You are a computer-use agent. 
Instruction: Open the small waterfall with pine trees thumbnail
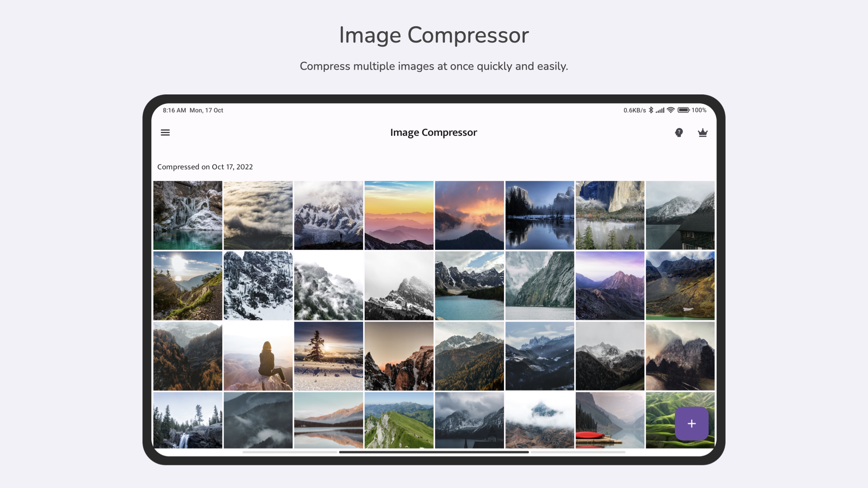tap(188, 420)
